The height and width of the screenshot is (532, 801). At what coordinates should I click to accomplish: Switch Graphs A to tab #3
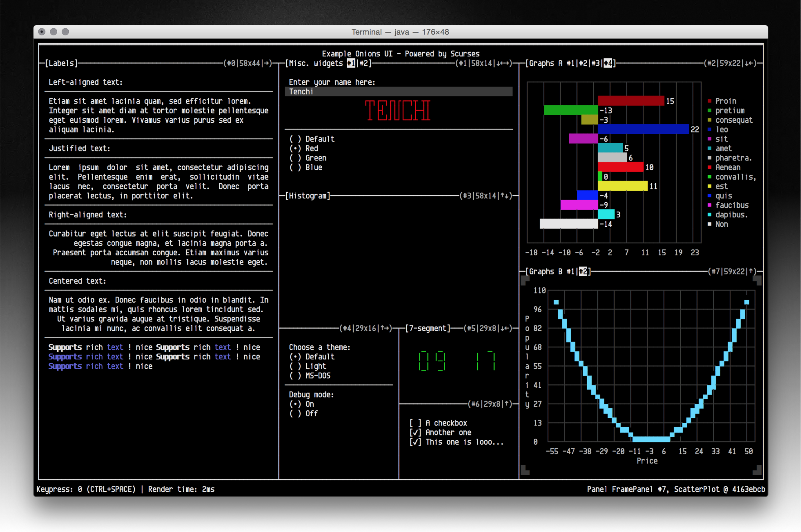[x=596, y=63]
